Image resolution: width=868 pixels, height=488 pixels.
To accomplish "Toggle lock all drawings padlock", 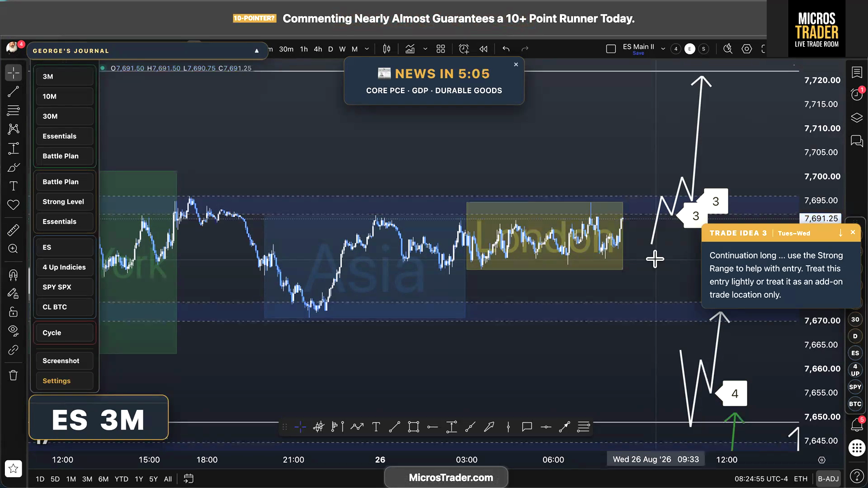I will pos(14,312).
